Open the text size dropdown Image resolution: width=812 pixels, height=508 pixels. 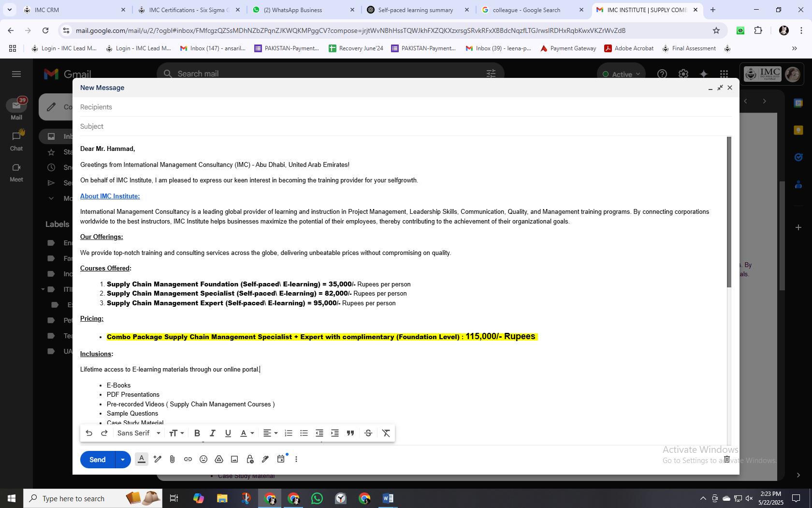click(x=176, y=433)
